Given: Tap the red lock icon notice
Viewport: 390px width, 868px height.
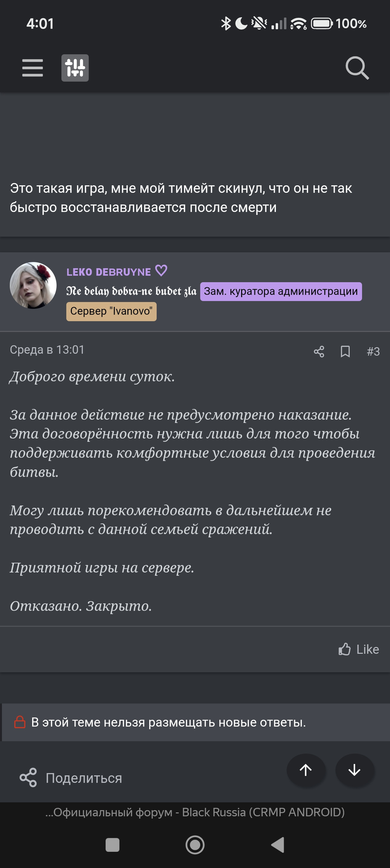Looking at the screenshot, I should tap(19, 722).
